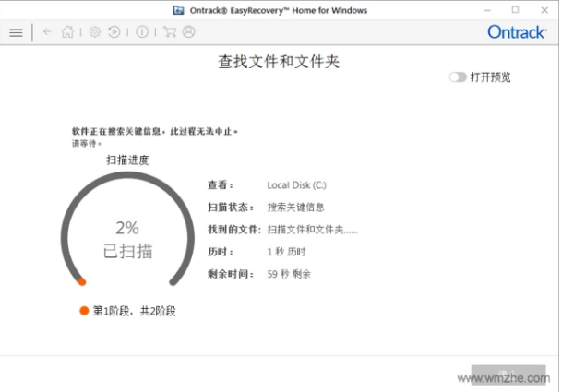Click the Ontrack logo
This screenshot has height=392, width=562.
point(517,32)
